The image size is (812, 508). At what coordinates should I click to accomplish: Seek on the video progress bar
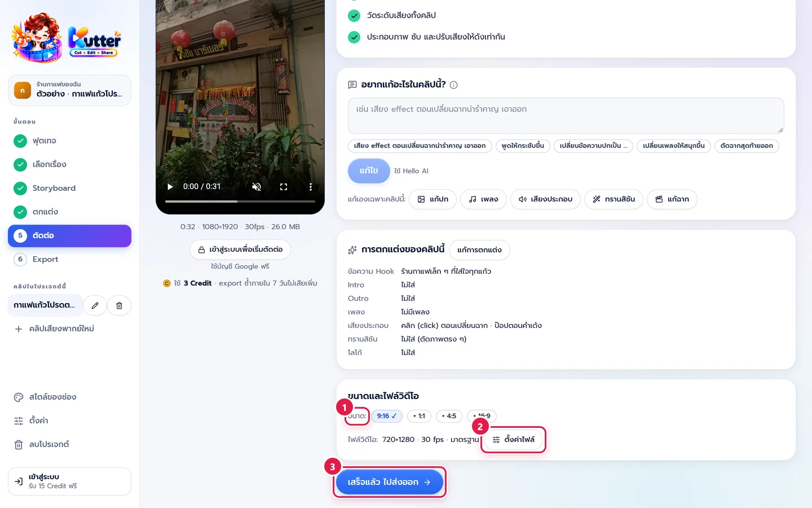click(240, 202)
